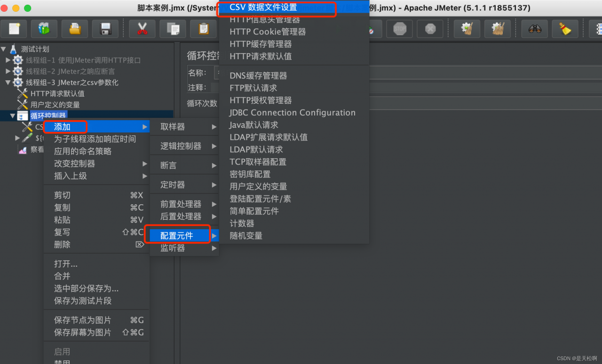
Task: Select CSV 数据文件设置 menu item
Action: click(x=294, y=8)
